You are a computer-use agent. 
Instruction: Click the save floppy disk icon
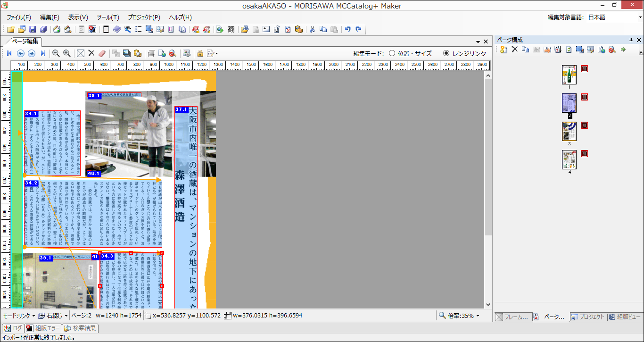point(33,29)
